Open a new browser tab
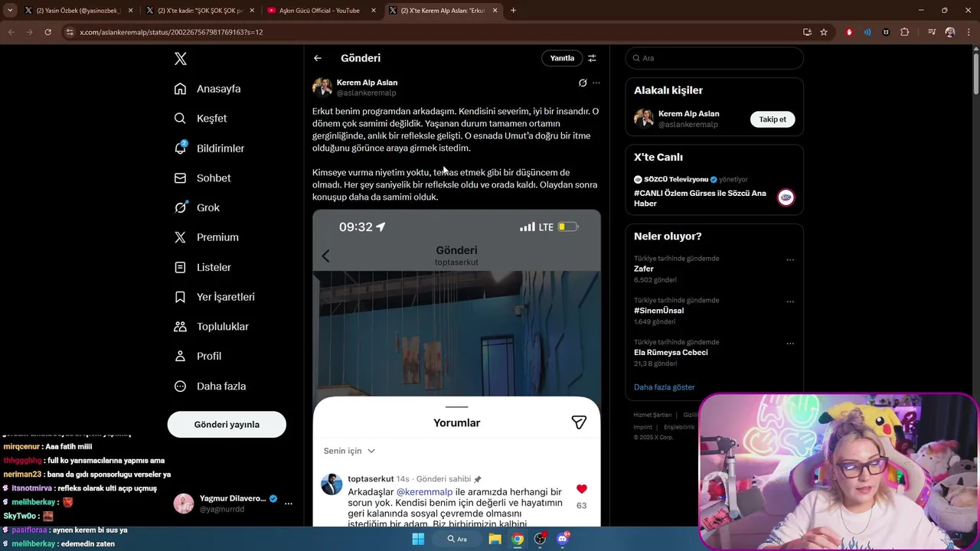This screenshot has width=980, height=551. [513, 11]
